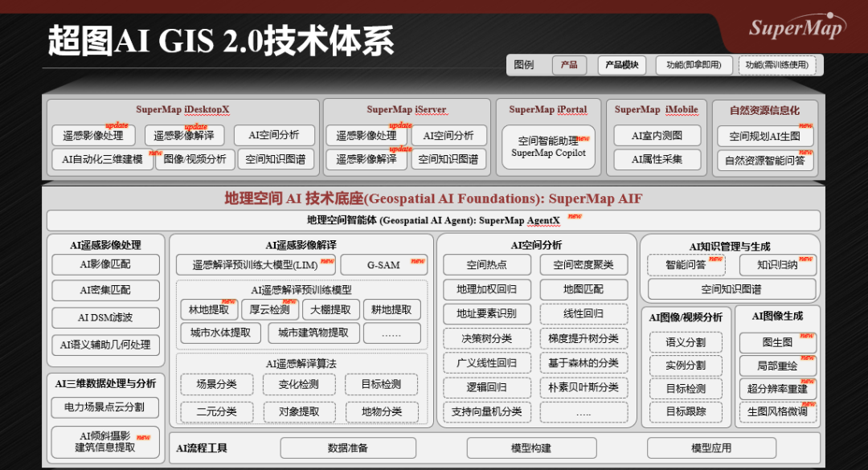Click the SuperMap iServer heading
868x470 pixels.
[407, 109]
